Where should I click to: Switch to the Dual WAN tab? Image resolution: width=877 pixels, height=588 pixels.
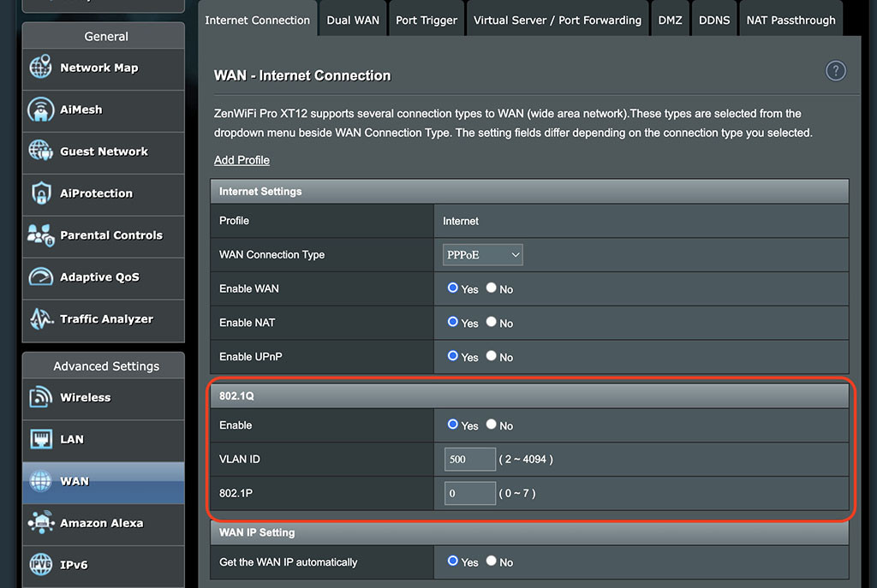pos(353,20)
